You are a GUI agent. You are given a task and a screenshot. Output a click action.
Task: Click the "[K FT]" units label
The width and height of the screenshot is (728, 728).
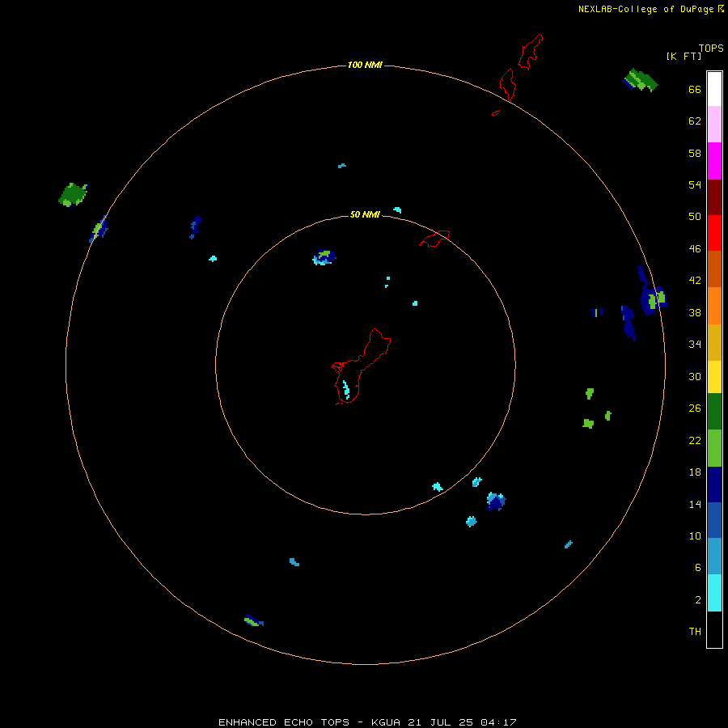(684, 56)
